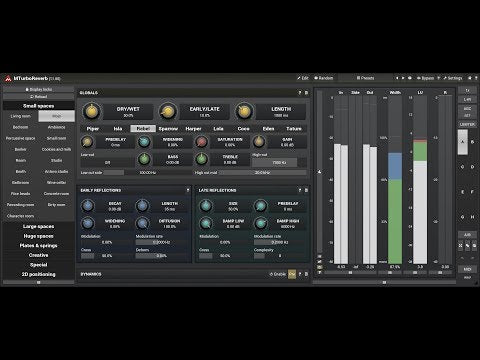
Task: Adjust Early Reflections Modulation rate slider
Action: click(161, 242)
